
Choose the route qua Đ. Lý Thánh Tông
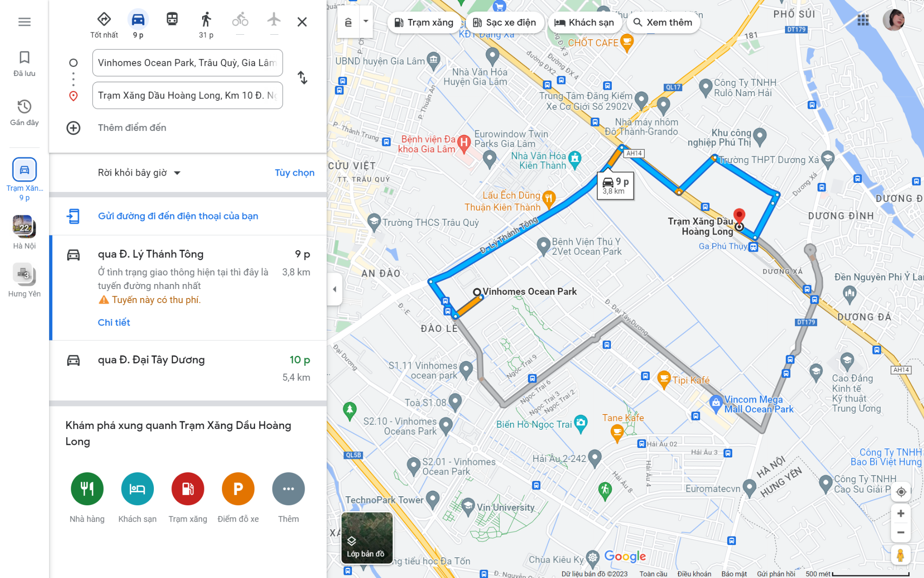pyautogui.click(x=188, y=288)
